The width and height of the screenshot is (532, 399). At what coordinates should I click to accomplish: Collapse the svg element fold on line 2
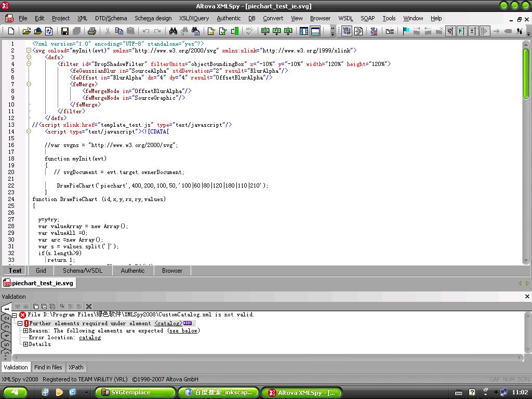pyautogui.click(x=29, y=50)
